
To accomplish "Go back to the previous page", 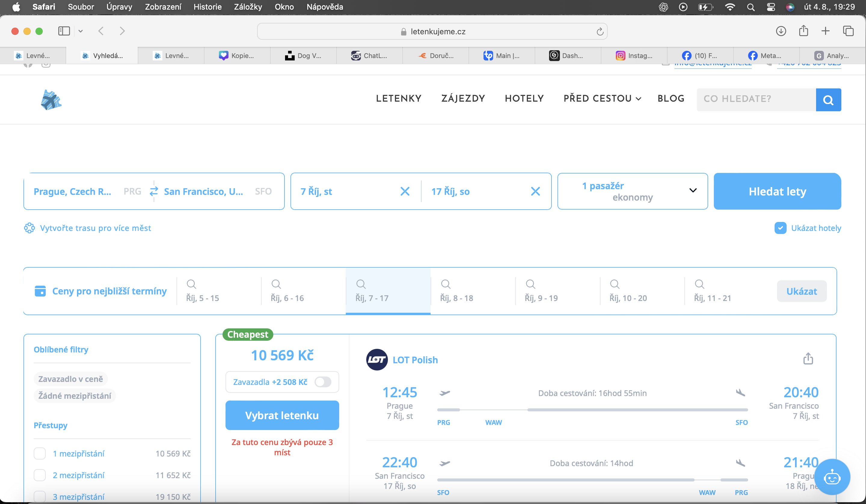I will pyautogui.click(x=101, y=31).
